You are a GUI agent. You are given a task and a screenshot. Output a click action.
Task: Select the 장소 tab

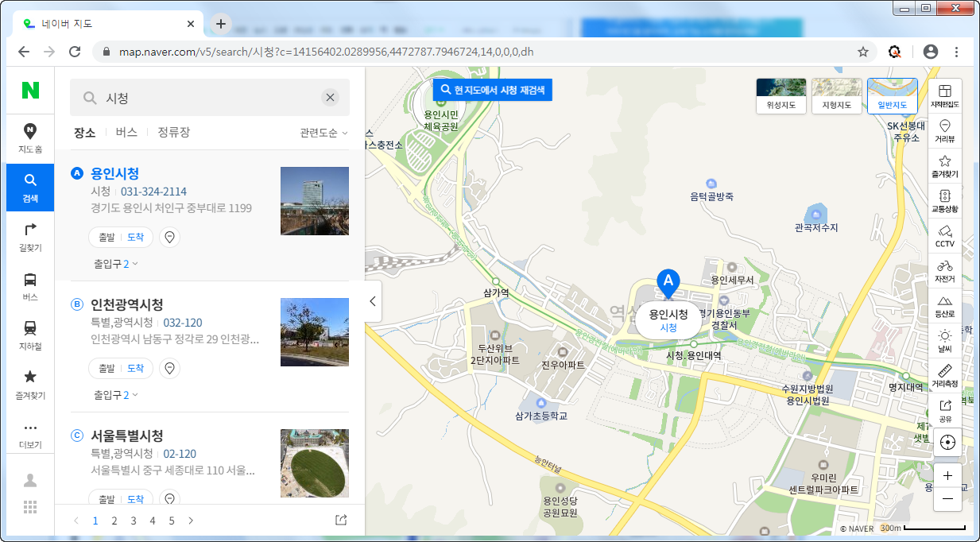point(84,133)
